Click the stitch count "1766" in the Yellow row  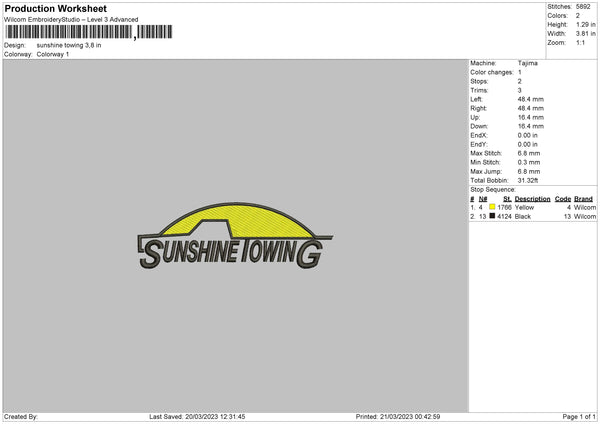[x=504, y=207]
